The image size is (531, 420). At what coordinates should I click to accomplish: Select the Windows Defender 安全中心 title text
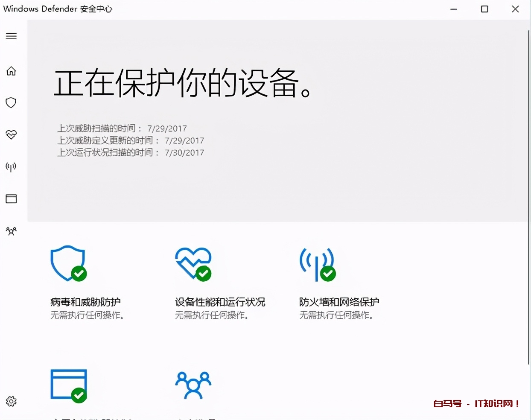point(58,9)
